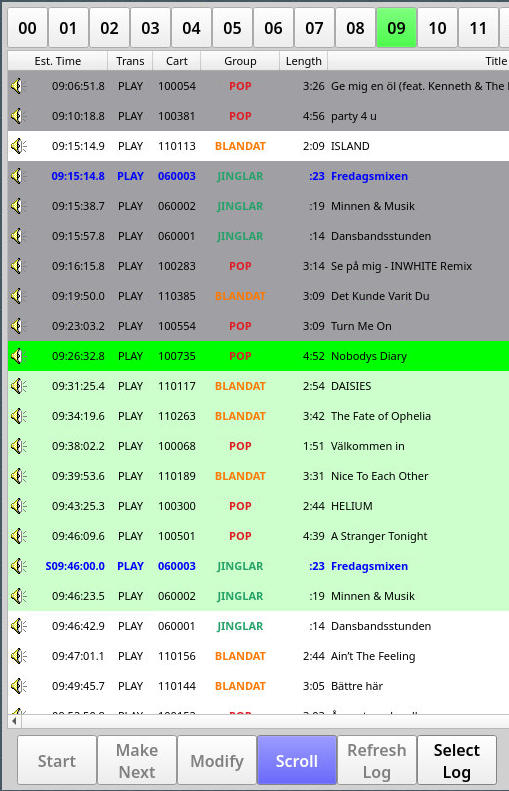Screen dimensions: 509x791
Task: Click the speaker icon on the S09:46:00.0 Fredagsmixen row
Action: point(19,567)
